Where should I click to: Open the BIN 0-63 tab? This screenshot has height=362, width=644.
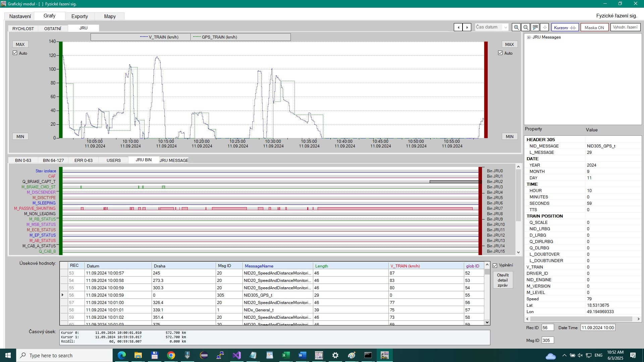pyautogui.click(x=23, y=160)
